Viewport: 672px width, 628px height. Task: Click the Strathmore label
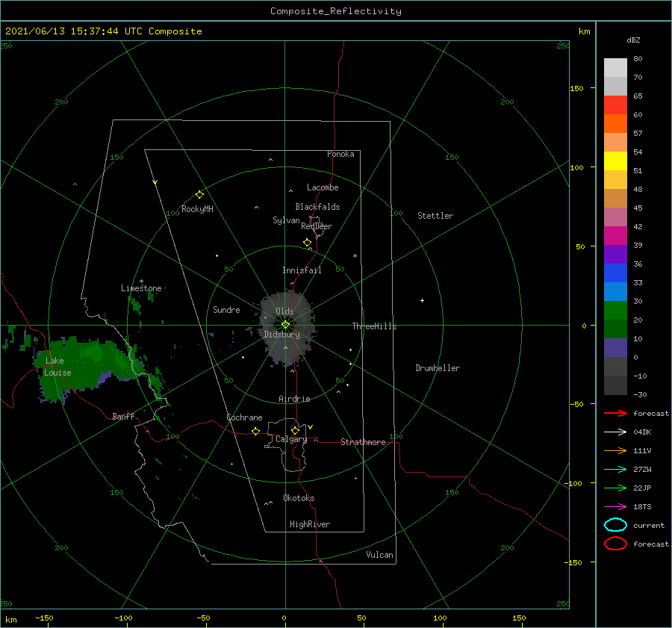[x=363, y=442]
